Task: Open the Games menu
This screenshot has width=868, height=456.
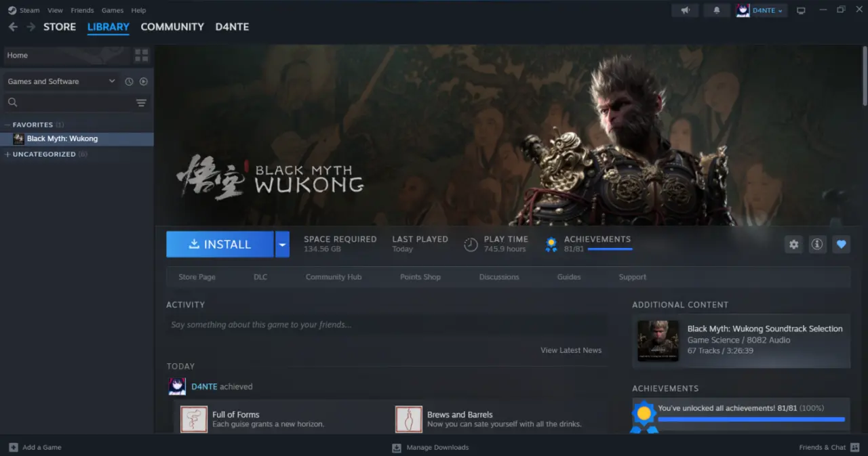Action: pyautogui.click(x=113, y=10)
